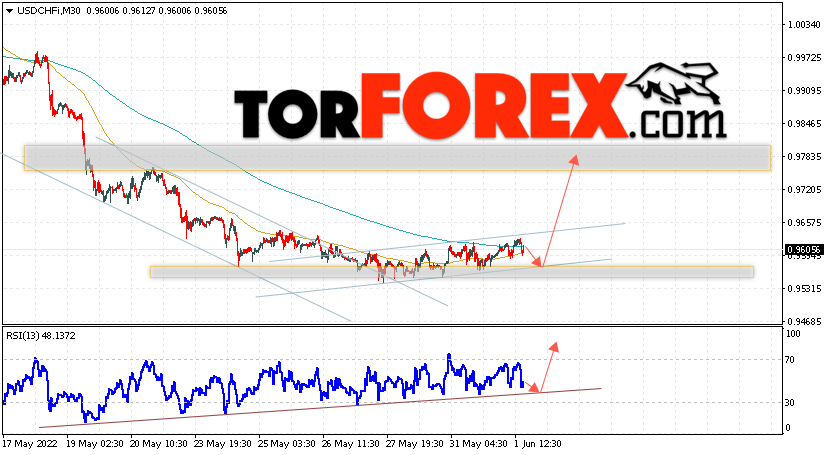Click the current price label 0.96056 on axis

pyautogui.click(x=803, y=249)
